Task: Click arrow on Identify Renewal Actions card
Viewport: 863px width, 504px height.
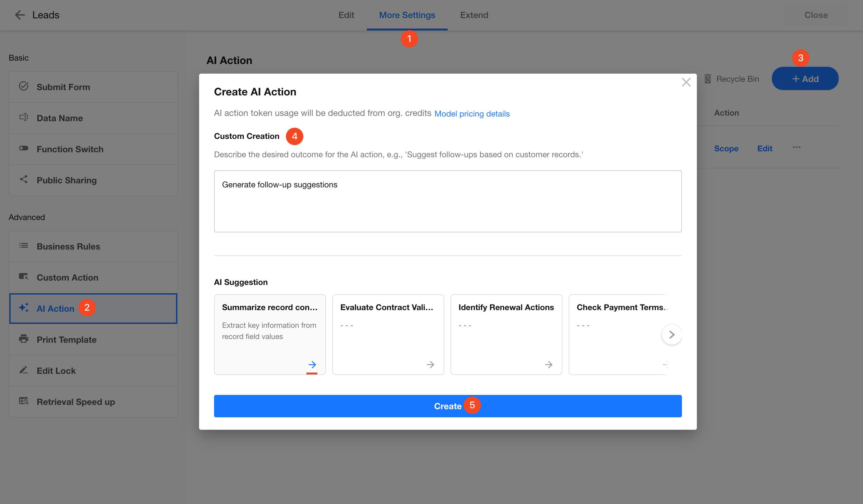Action: click(548, 364)
